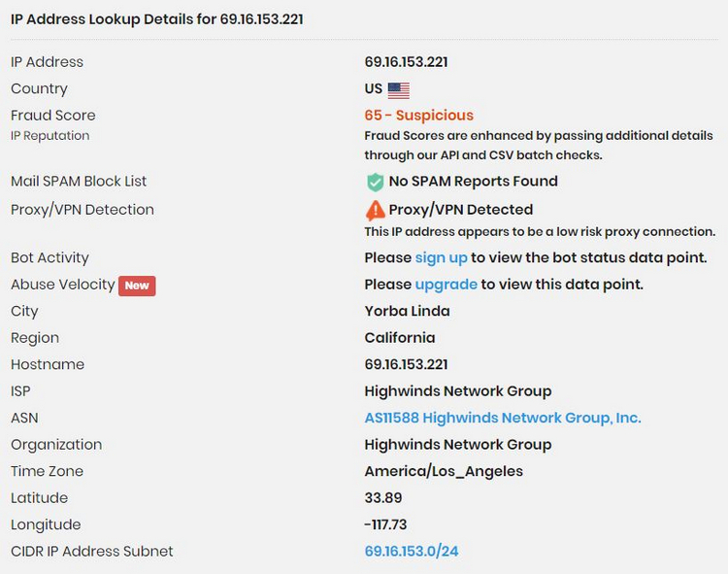Click the latitude value 33.89
The image size is (728, 574).
point(383,498)
